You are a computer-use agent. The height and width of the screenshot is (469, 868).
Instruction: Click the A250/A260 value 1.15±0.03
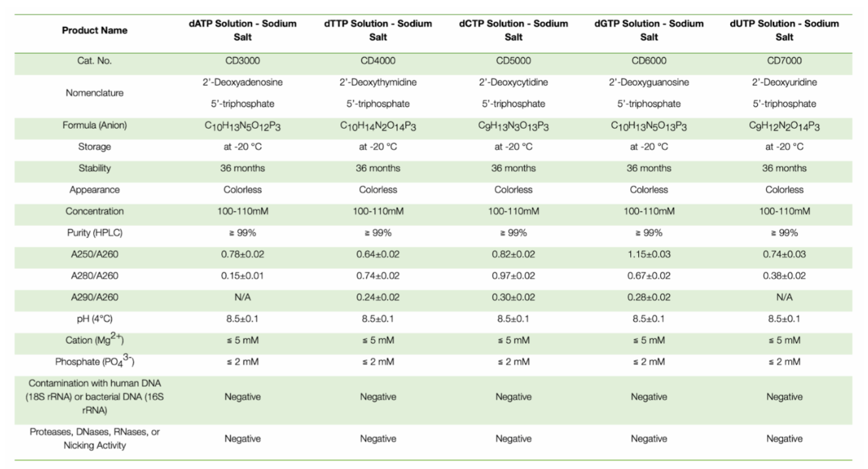click(649, 254)
